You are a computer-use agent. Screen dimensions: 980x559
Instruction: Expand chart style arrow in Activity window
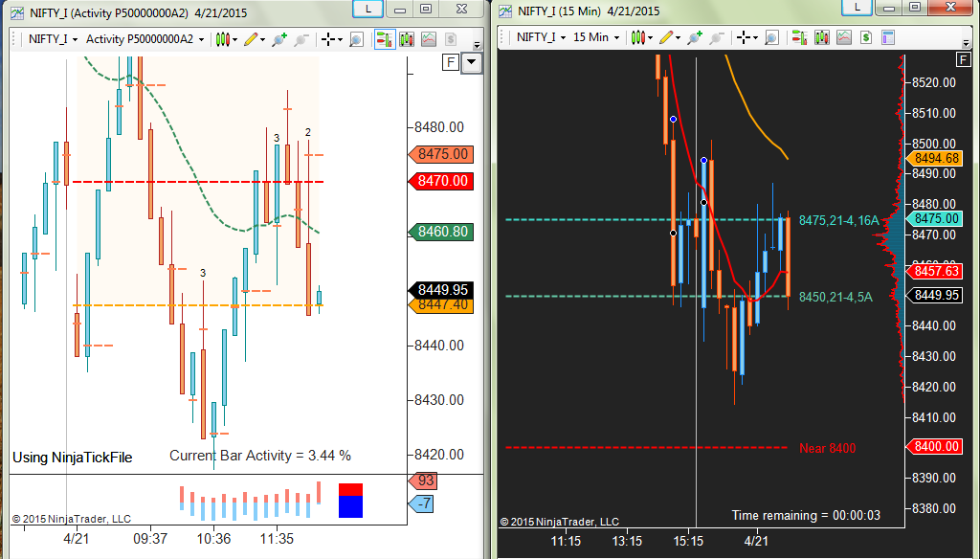pos(234,40)
